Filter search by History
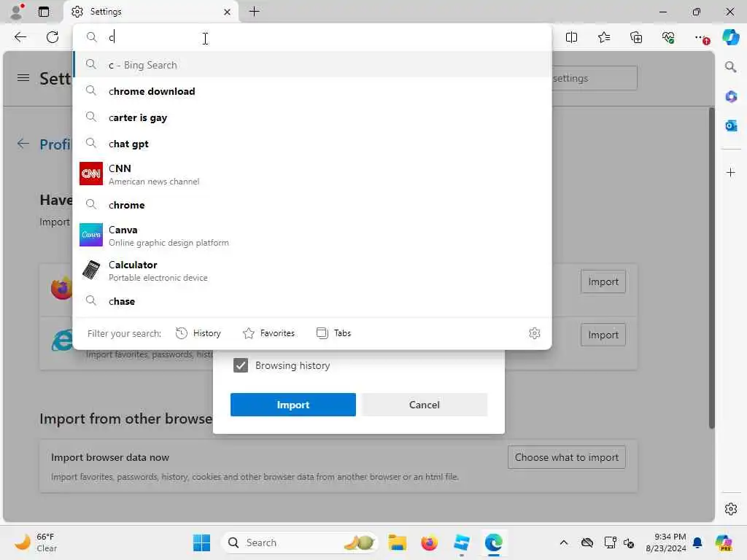 click(198, 333)
